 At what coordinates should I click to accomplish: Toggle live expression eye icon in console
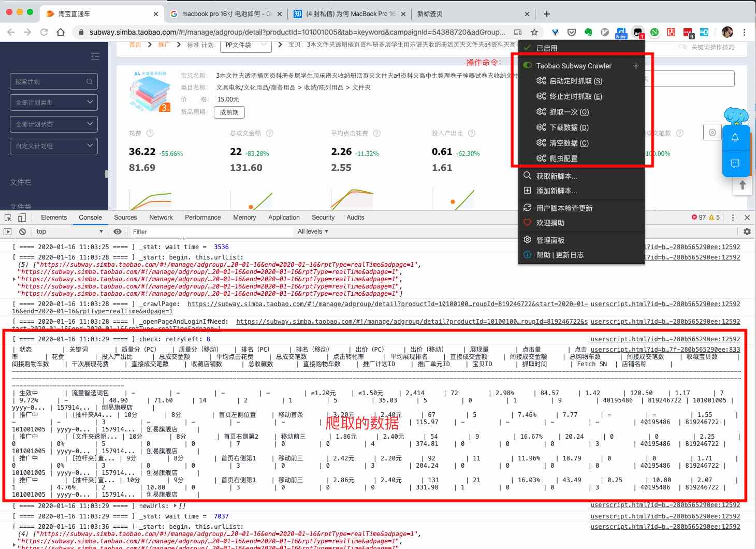click(x=118, y=232)
